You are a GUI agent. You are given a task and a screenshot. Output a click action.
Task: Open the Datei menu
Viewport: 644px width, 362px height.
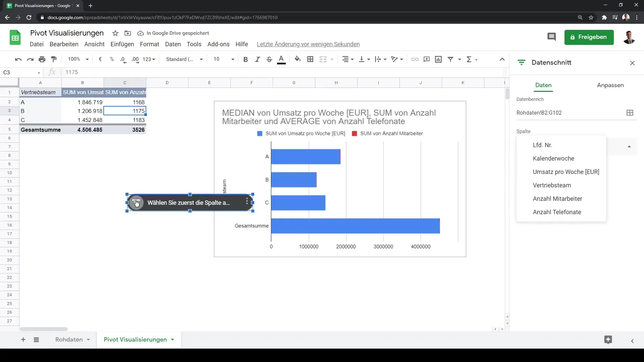point(37,44)
